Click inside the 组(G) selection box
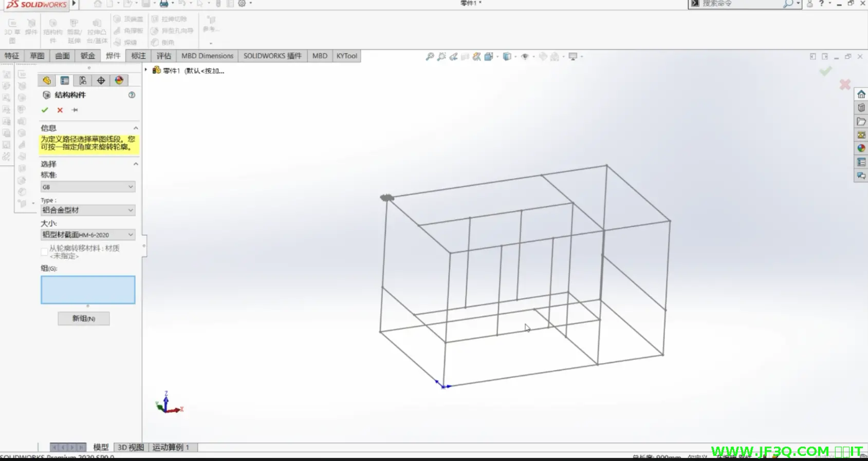 (x=88, y=290)
